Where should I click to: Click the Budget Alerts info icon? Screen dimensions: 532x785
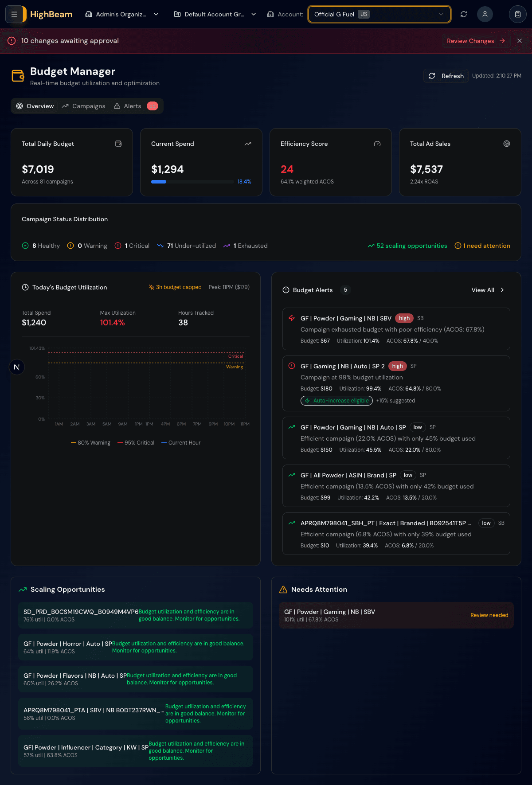[x=286, y=290]
